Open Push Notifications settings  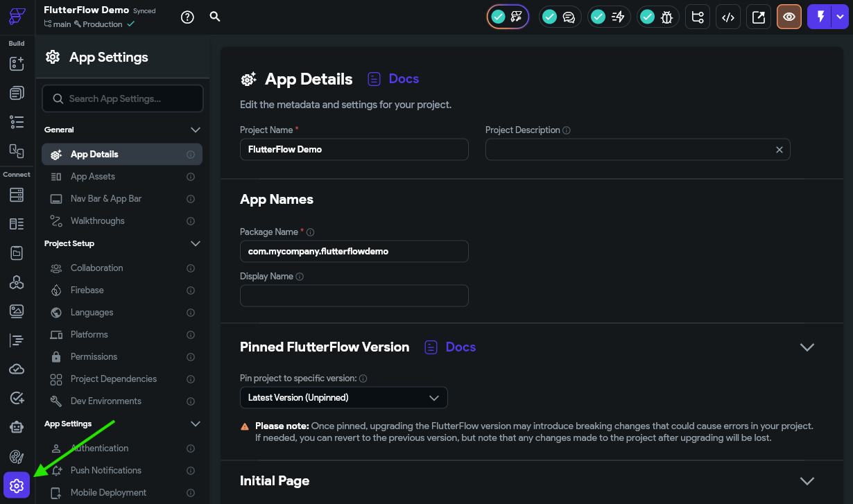[122, 471]
